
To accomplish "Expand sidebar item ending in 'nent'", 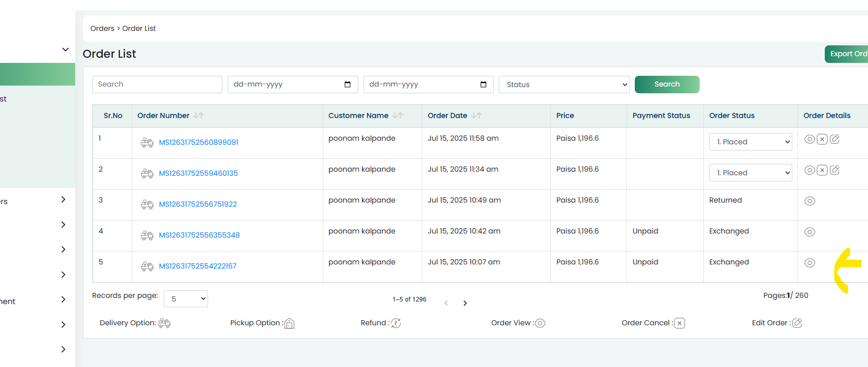I will 63,299.
